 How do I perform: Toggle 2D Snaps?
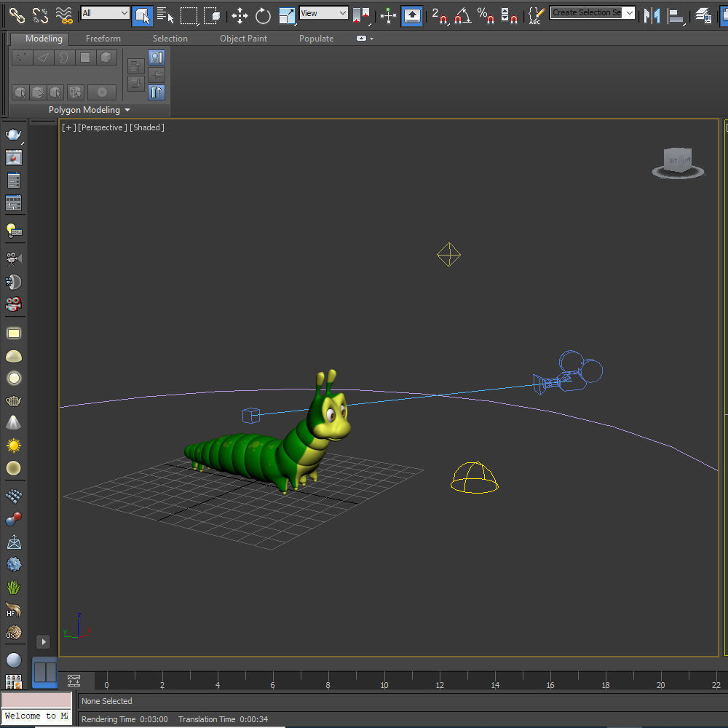439,16
